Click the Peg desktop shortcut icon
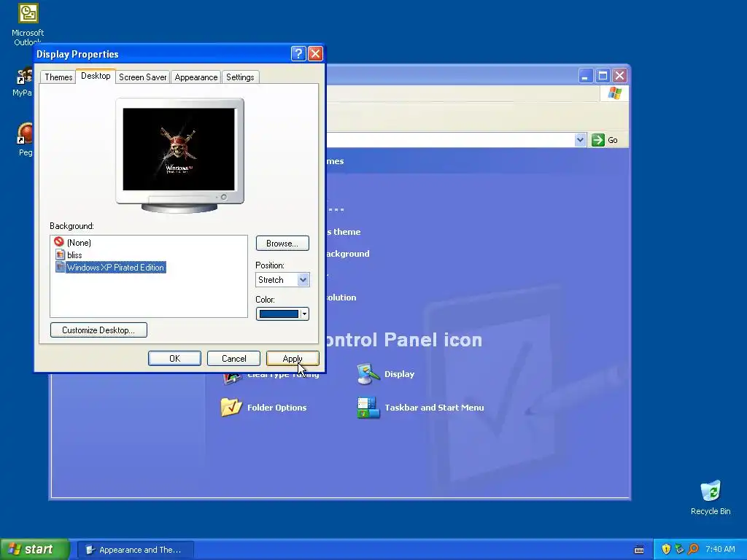Screen dimensions: 747x560 (25, 133)
